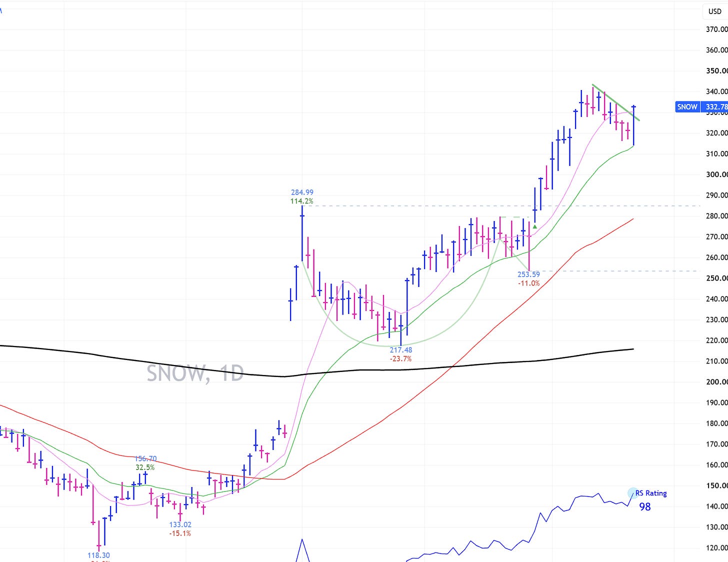Select the 284.99 high price annotation

pos(302,192)
